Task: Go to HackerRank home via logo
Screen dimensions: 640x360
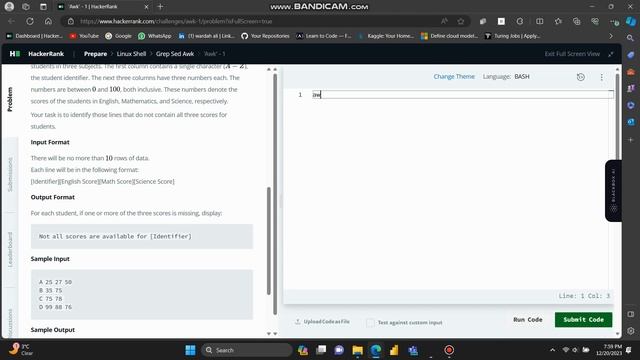Action: point(37,54)
